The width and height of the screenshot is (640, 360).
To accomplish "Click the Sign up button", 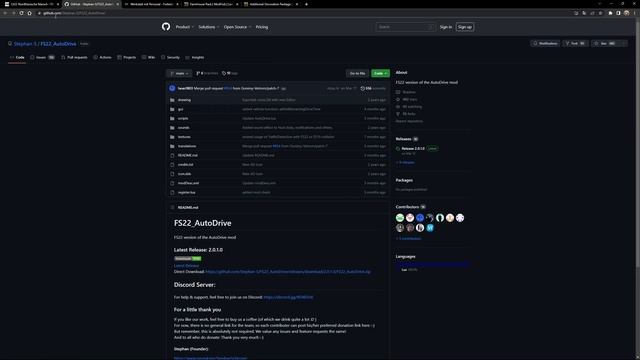I will click(x=465, y=27).
